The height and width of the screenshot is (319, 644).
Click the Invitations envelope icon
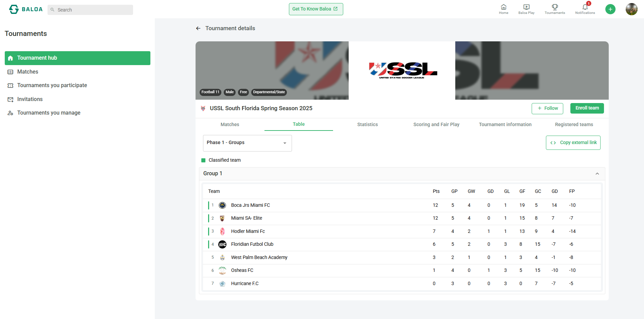(x=11, y=99)
